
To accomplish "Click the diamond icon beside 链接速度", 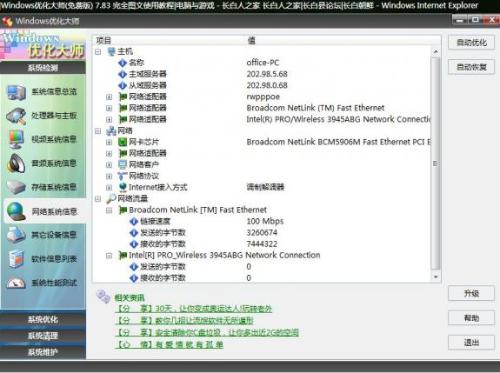I will click(x=134, y=221).
